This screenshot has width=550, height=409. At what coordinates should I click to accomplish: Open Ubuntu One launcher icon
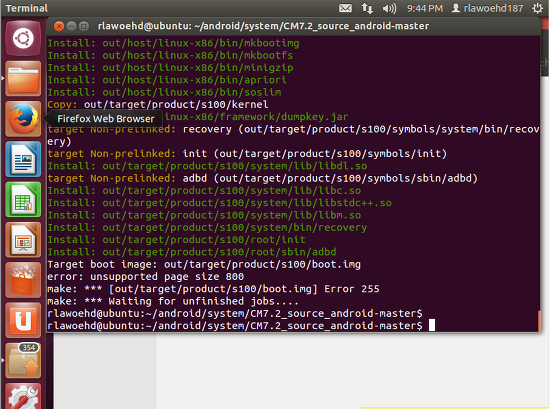[x=23, y=321]
